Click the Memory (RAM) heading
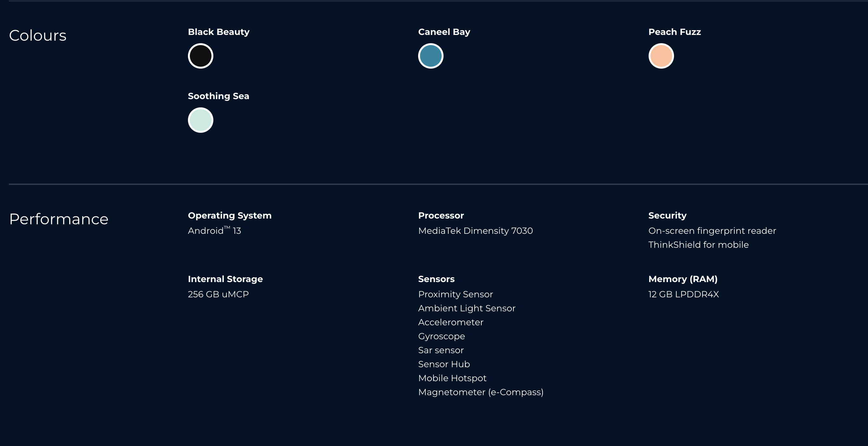This screenshot has width=868, height=446. point(683,279)
